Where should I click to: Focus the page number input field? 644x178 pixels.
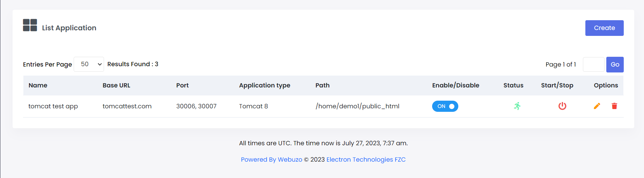(593, 64)
